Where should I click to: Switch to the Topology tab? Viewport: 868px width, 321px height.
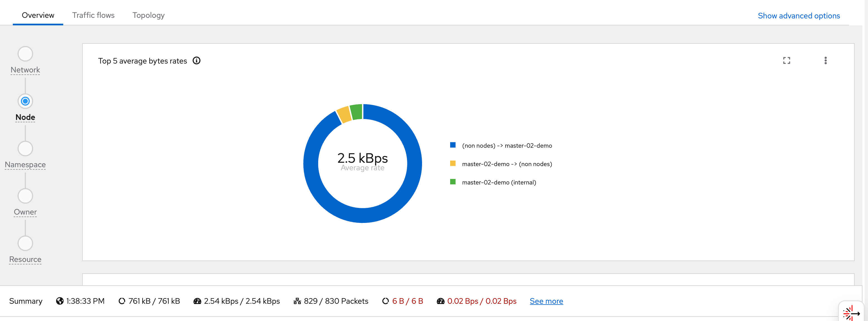(149, 15)
